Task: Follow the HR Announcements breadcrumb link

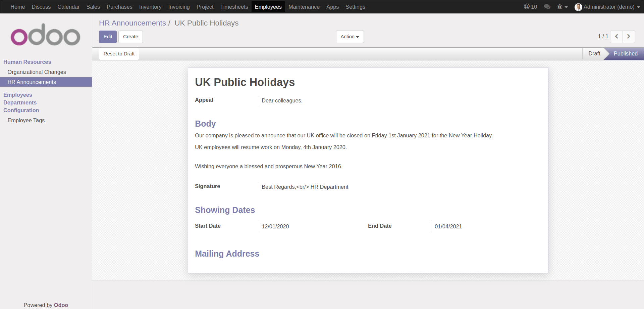Action: pyautogui.click(x=132, y=23)
